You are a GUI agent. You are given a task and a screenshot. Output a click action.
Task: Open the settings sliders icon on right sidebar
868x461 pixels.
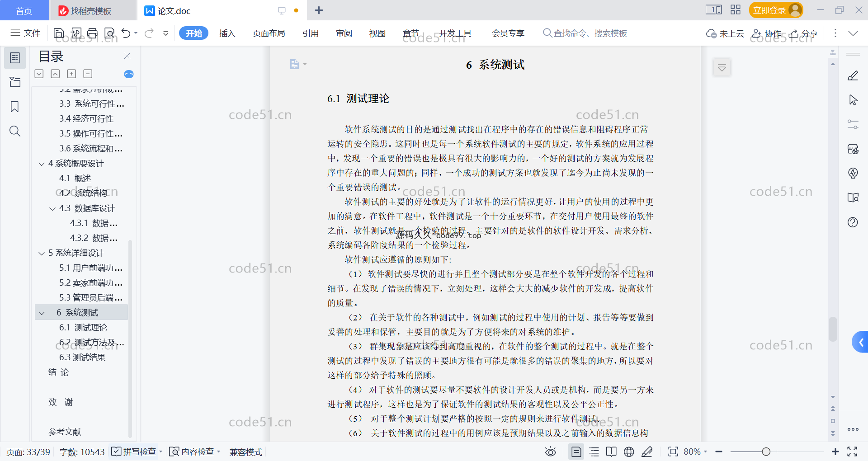(853, 124)
